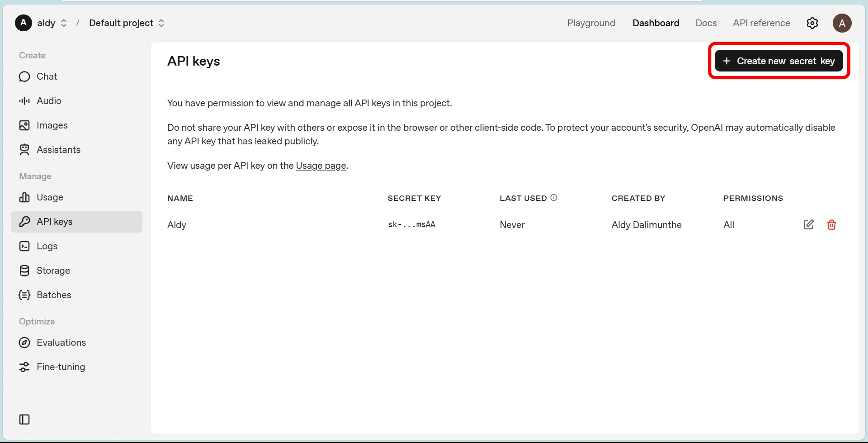
Task: Open Usage in the sidebar
Action: 76,197
